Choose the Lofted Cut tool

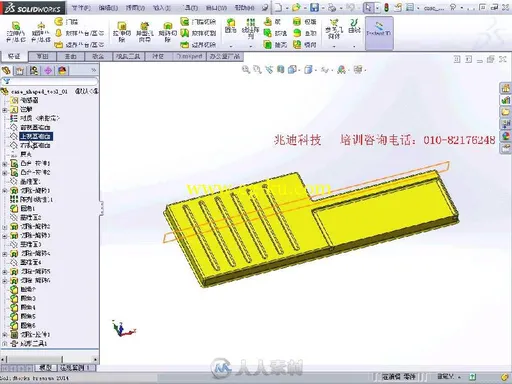click(x=198, y=33)
